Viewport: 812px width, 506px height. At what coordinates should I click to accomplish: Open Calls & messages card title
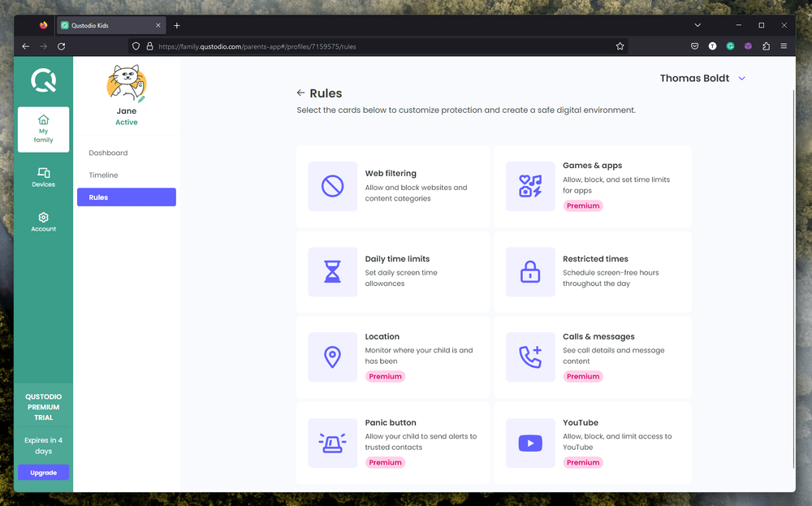tap(598, 336)
